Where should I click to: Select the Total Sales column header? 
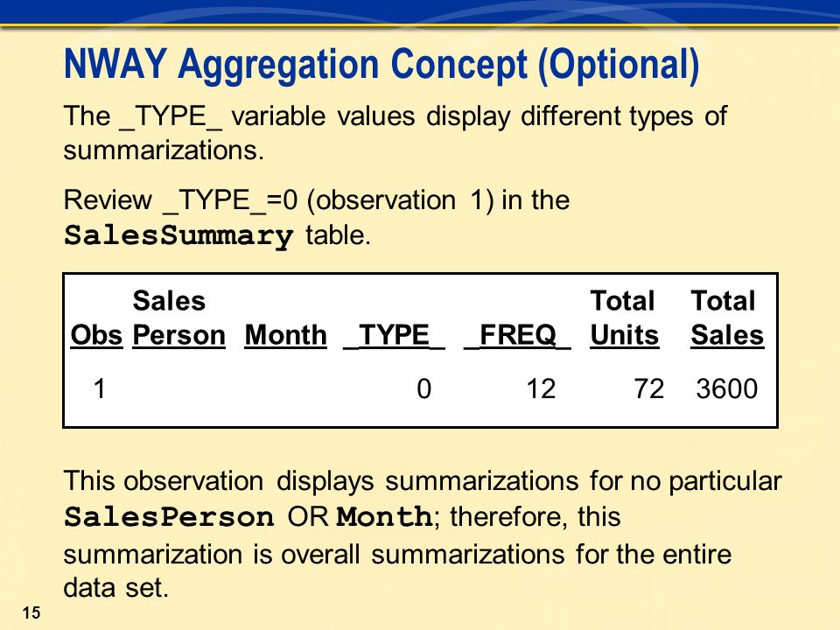727,318
